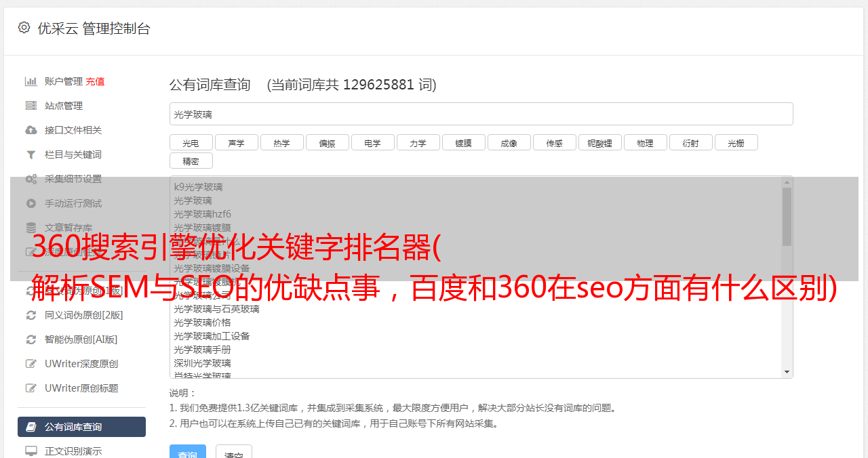The width and height of the screenshot is (868, 458).
Task: Click the 传感 tag button
Action: tap(555, 142)
